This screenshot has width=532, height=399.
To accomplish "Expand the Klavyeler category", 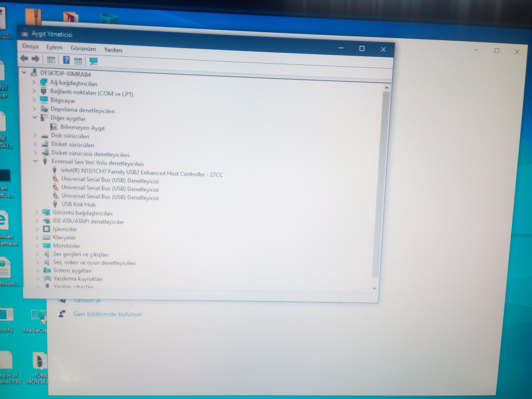I will (37, 237).
